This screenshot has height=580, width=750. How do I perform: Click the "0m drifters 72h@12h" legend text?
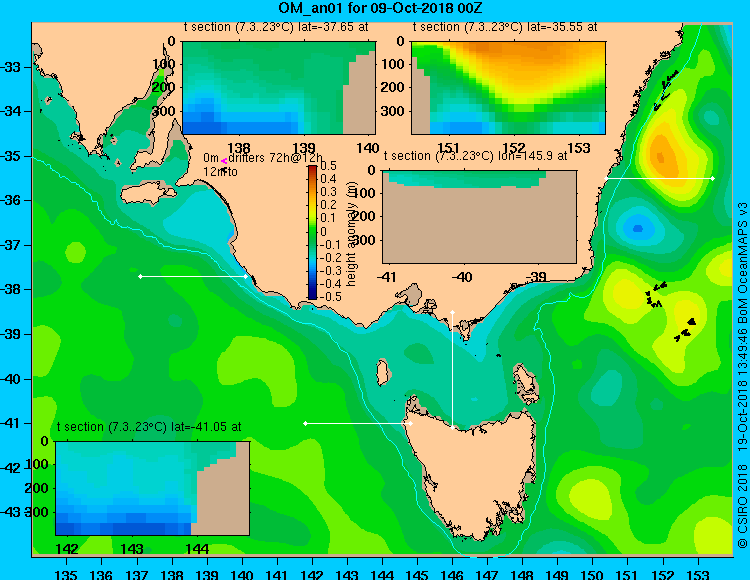(x=263, y=158)
